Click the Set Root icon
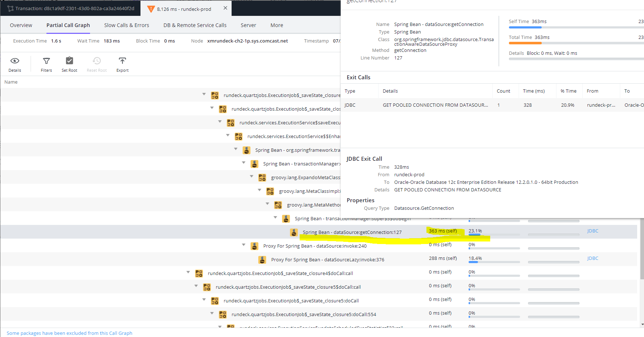This screenshot has width=644, height=337. [69, 64]
